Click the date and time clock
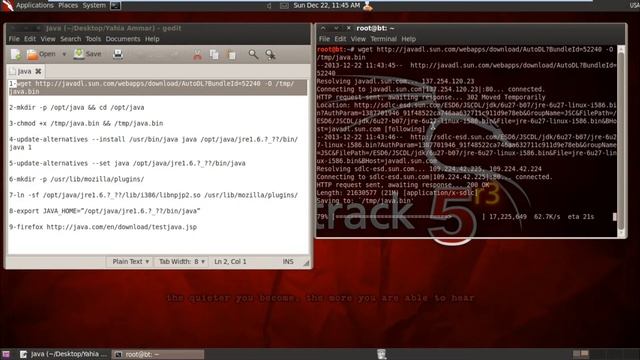 coord(327,5)
